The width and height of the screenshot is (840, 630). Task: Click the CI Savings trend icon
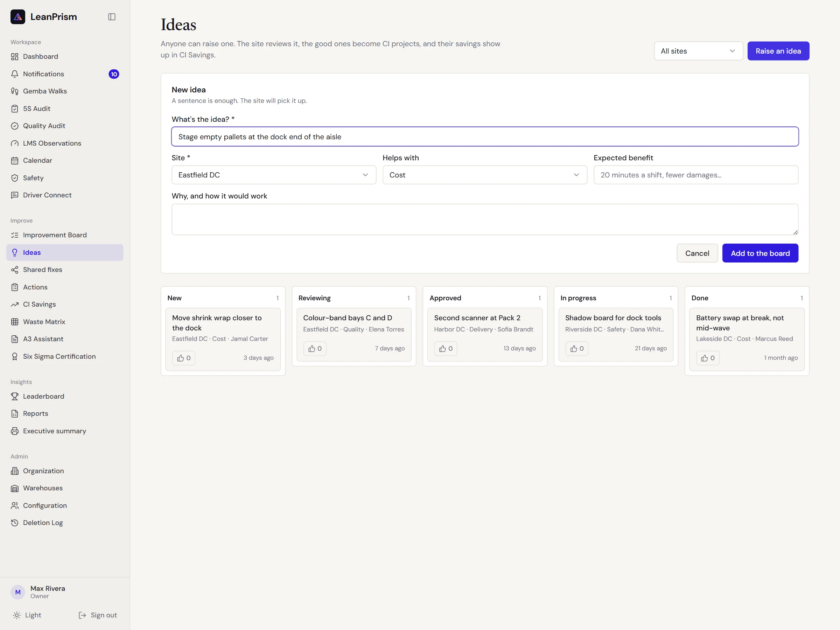15,304
